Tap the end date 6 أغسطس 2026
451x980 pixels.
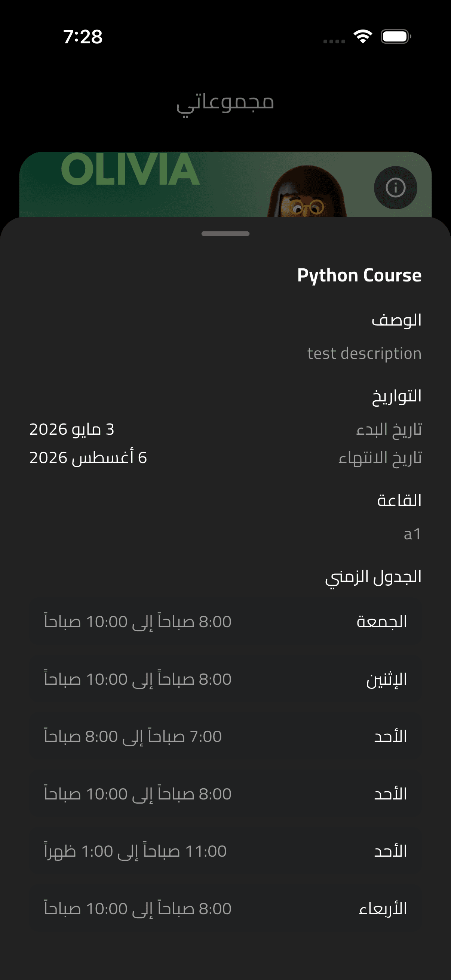pos(88,457)
